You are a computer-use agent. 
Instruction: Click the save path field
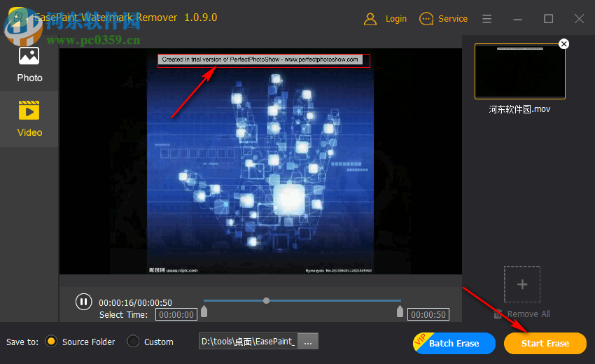point(248,341)
